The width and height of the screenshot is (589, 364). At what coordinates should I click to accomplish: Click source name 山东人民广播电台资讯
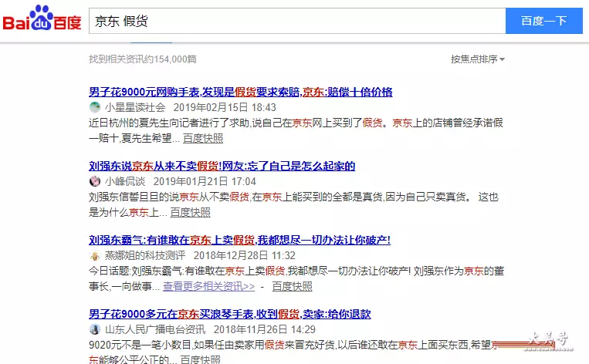[155, 329]
